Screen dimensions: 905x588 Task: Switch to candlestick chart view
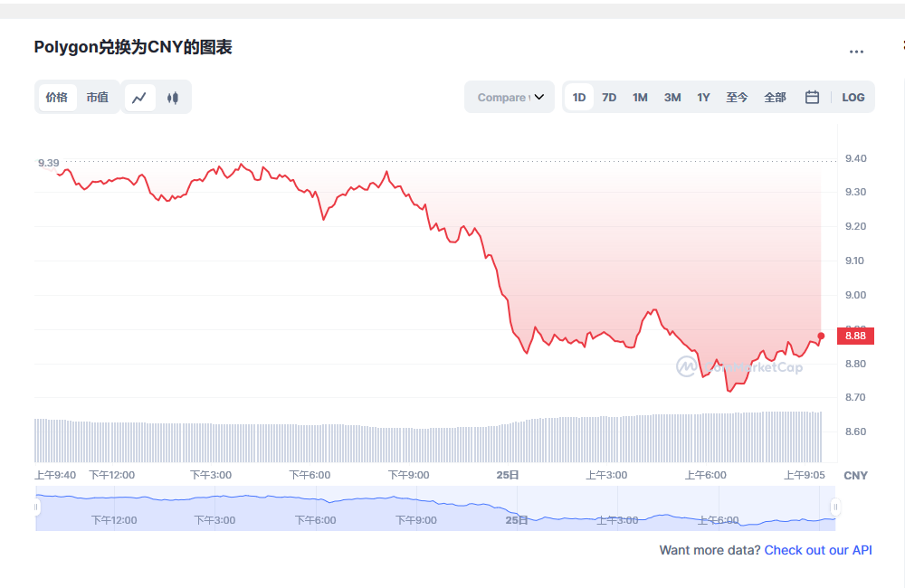click(173, 98)
